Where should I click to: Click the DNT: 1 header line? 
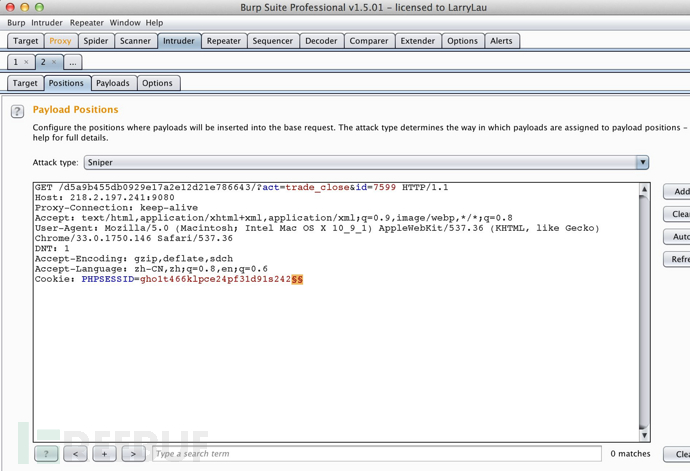point(52,249)
